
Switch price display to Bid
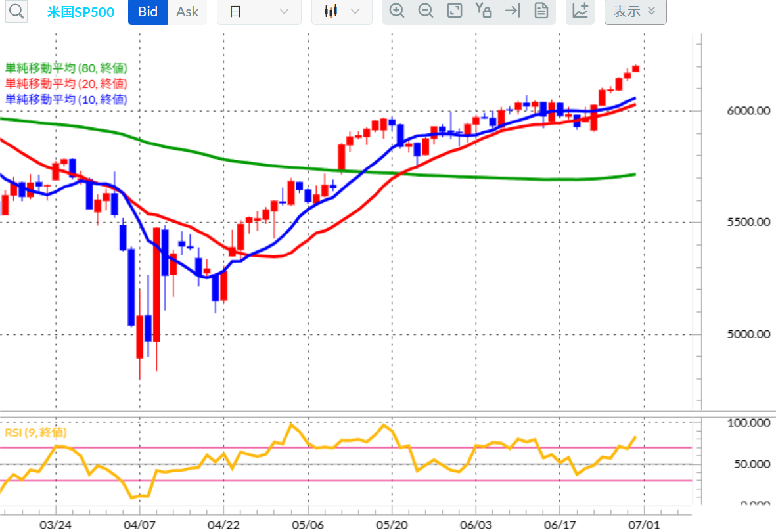click(147, 12)
